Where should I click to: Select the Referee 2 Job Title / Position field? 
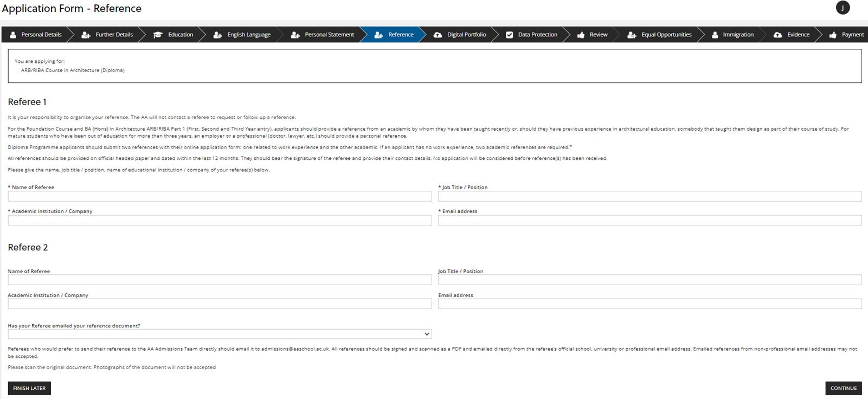tap(650, 280)
